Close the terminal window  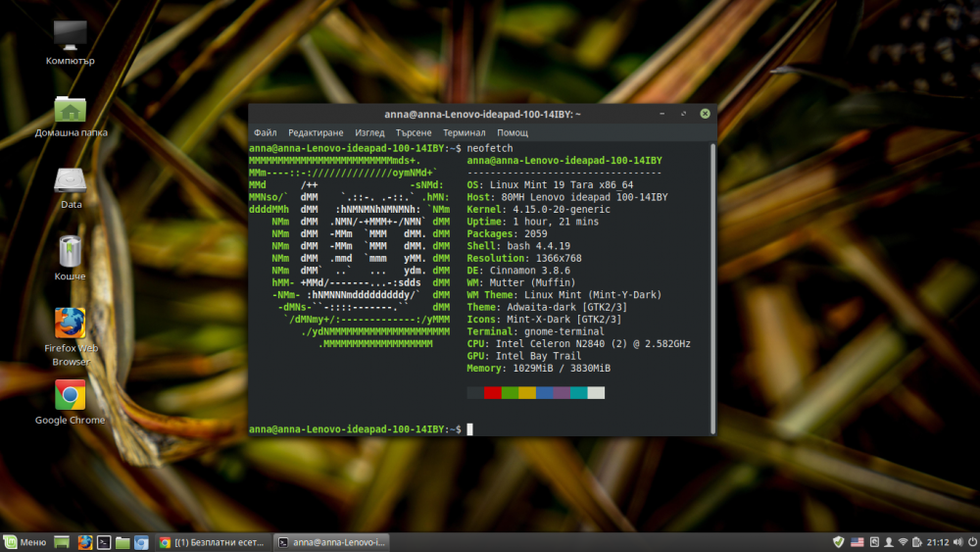click(x=705, y=114)
